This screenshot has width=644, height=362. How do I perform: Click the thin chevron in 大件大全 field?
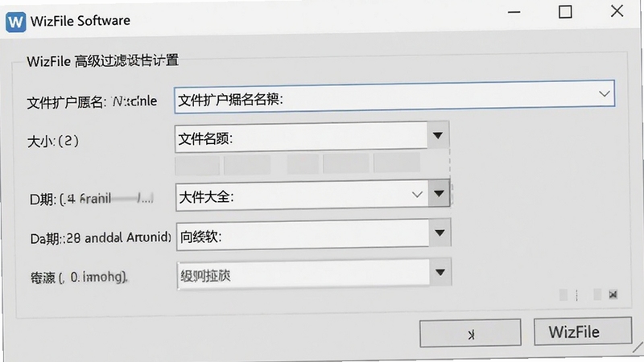coord(417,195)
